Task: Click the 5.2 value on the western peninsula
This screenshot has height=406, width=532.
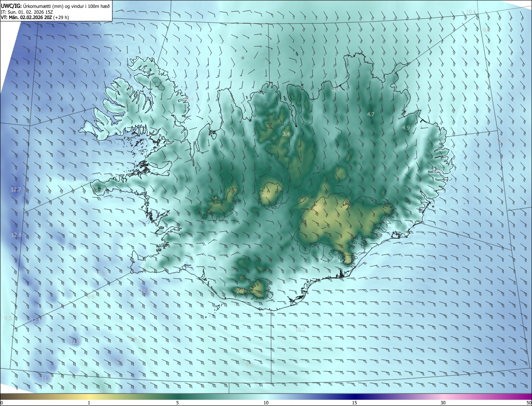Action: coord(98,189)
